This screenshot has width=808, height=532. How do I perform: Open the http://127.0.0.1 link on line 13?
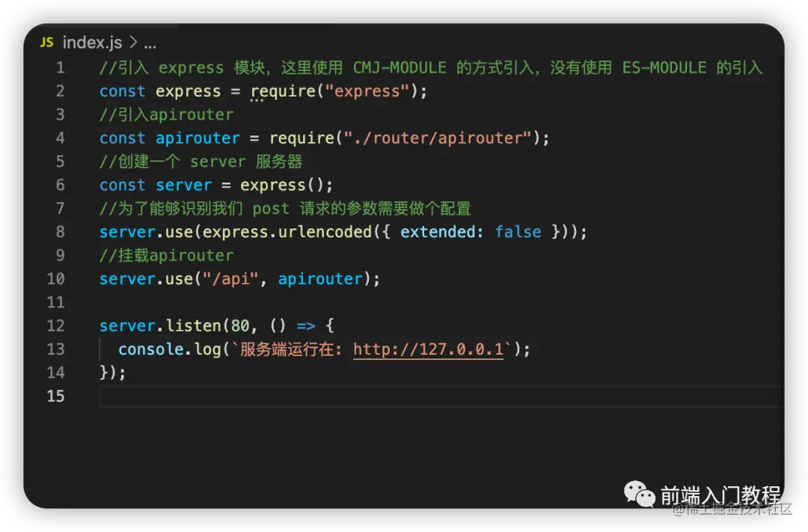(428, 349)
